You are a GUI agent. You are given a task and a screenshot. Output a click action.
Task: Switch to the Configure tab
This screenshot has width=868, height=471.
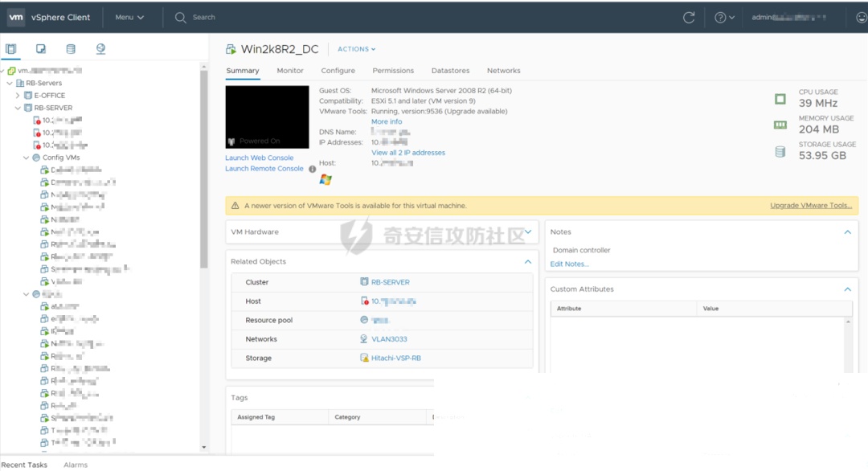tap(338, 70)
